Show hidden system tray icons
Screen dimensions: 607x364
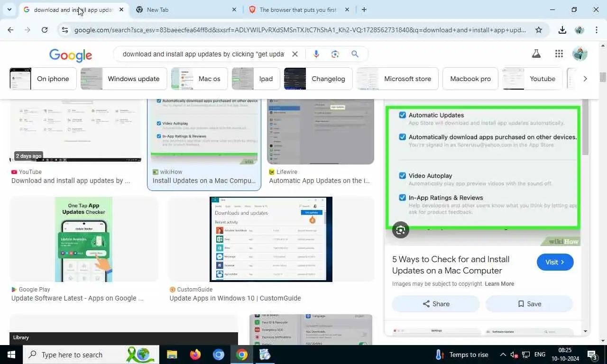(x=503, y=355)
